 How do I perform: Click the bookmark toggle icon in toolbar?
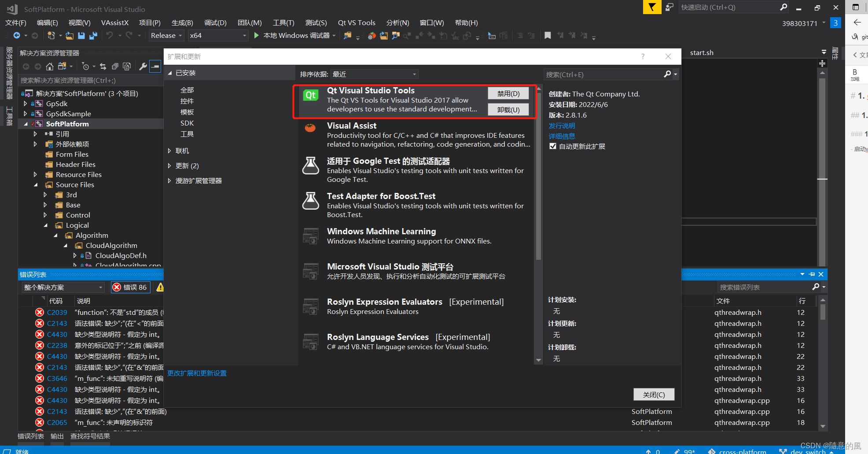(548, 36)
